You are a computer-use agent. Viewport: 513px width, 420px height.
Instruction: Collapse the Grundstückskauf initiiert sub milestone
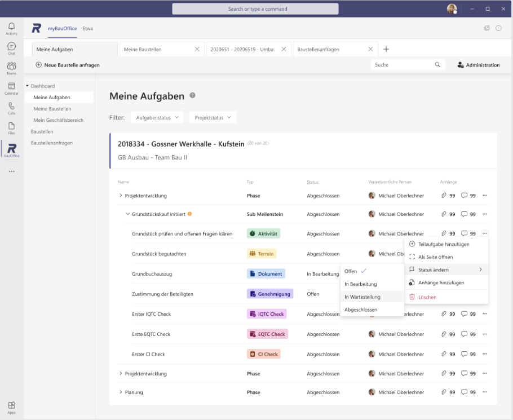(x=127, y=214)
